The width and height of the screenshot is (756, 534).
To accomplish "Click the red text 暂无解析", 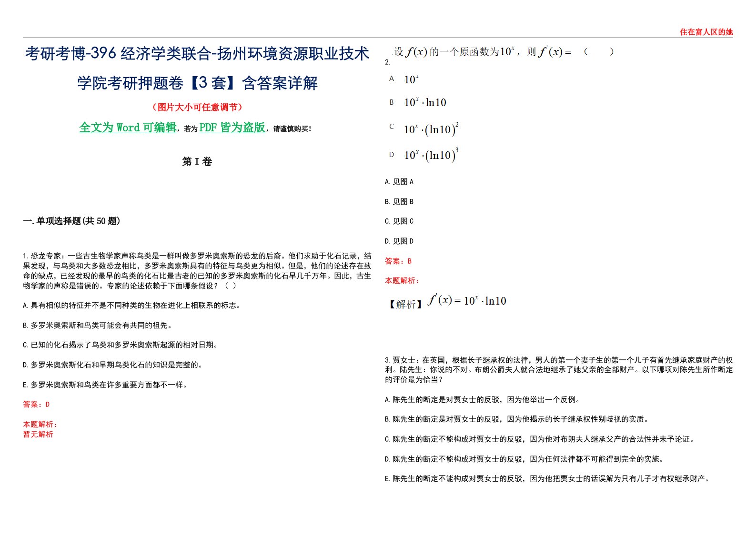I will pos(38,434).
